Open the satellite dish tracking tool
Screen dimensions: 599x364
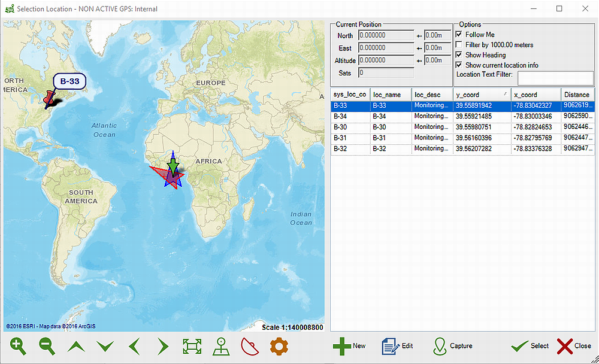(x=250, y=346)
